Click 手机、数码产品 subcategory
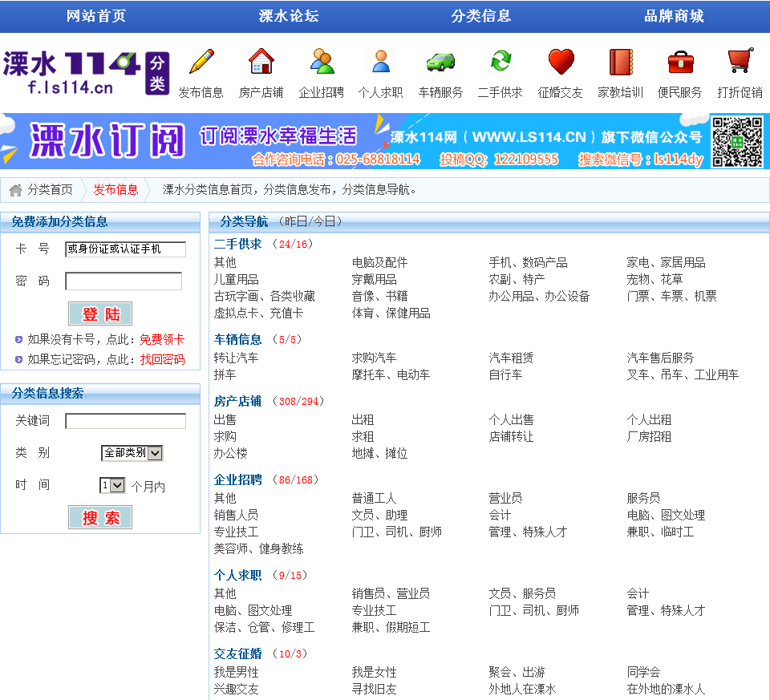The width and height of the screenshot is (770, 700). click(529, 263)
